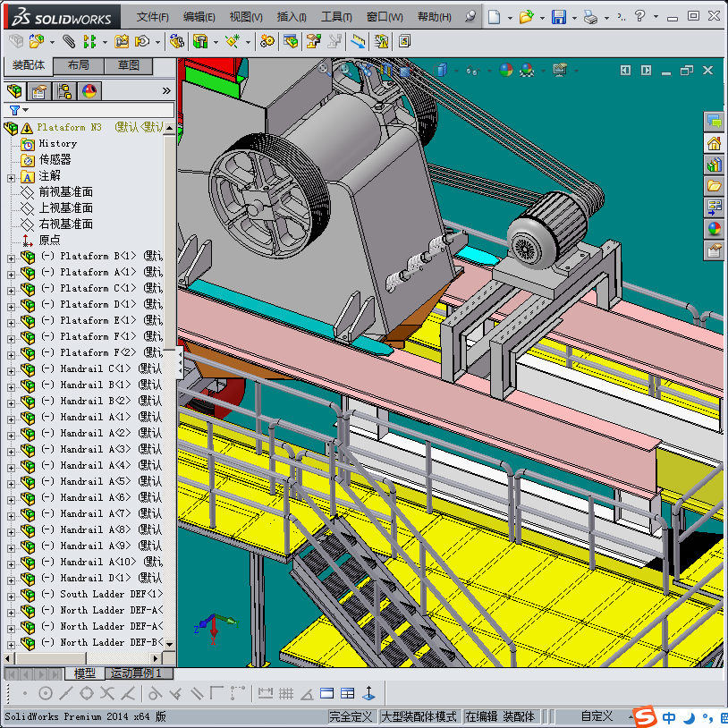Screen dimensions: 728x728
Task: Expand the 注解 annotations folder
Action: [x=12, y=176]
